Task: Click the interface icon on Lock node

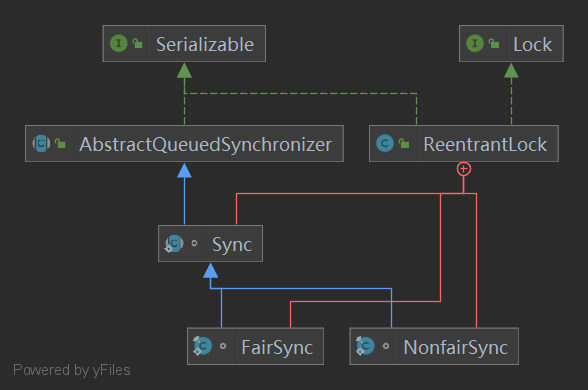Action: 475,44
